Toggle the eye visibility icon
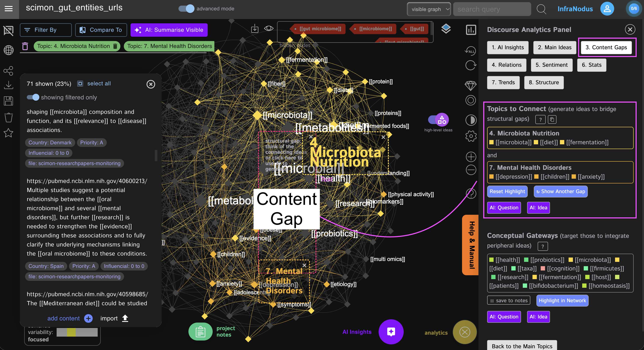Viewport: 644px width, 350px height. click(269, 28)
